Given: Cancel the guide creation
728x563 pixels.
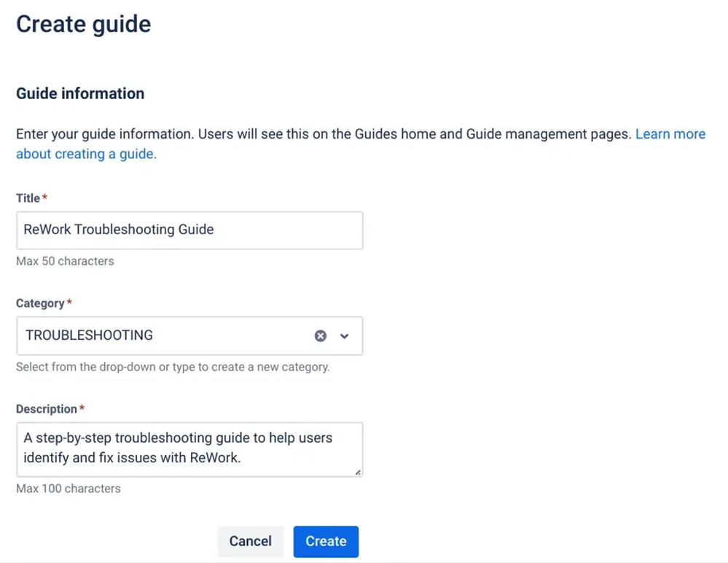Looking at the screenshot, I should 250,541.
